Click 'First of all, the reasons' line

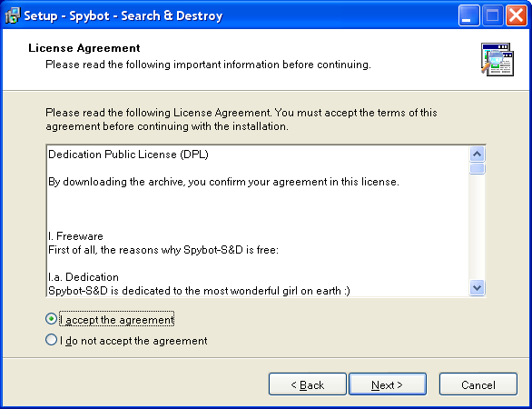tap(163, 250)
